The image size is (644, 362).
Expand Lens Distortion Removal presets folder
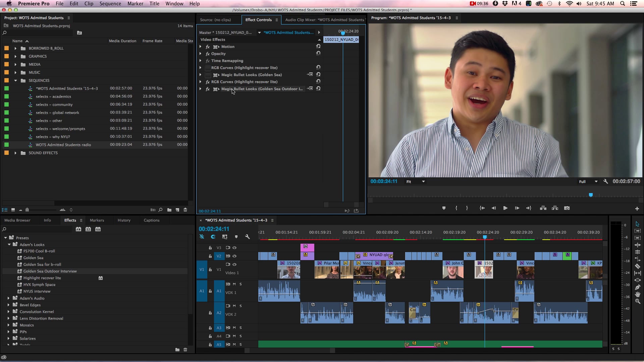pos(8,318)
